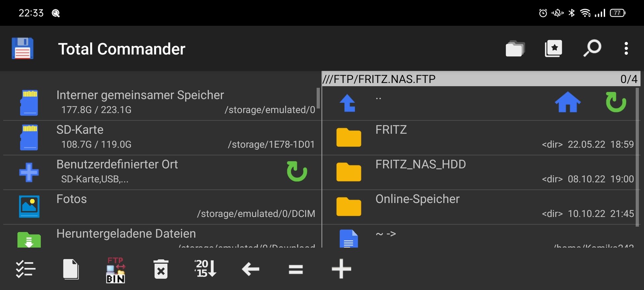Open the bookmarks star icon
Viewport: 644px width, 290px height.
click(x=553, y=49)
